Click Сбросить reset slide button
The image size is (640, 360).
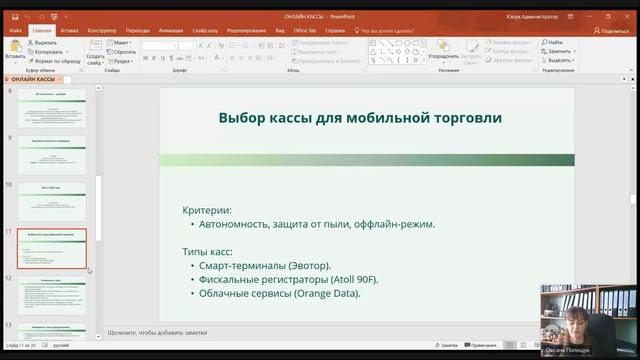click(x=121, y=52)
